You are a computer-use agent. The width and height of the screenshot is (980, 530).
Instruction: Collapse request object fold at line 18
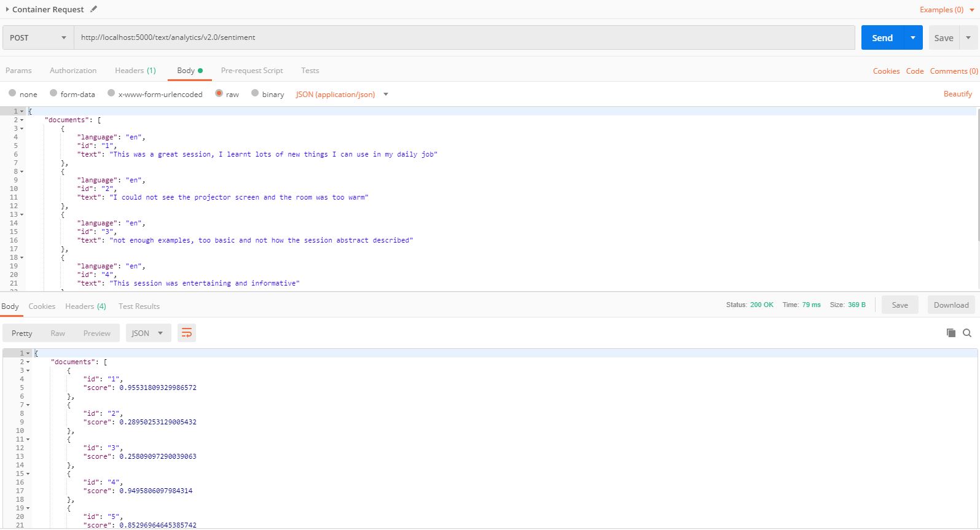tap(22, 258)
